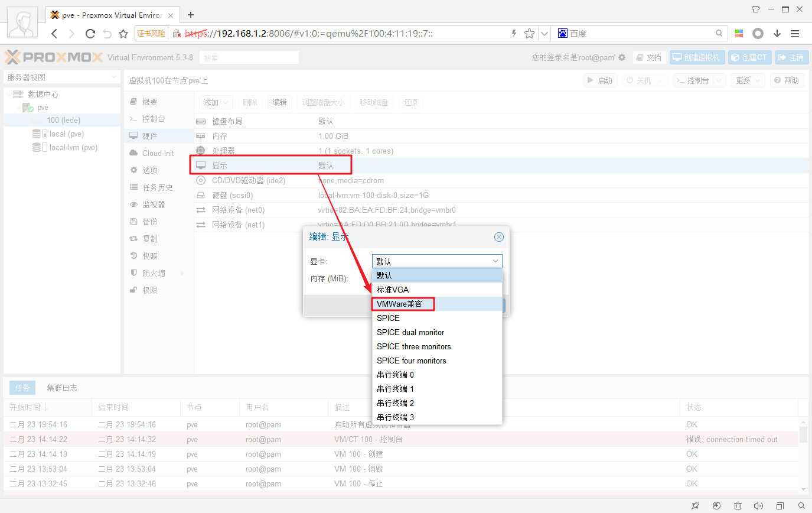Screen dimensions: 812x513
Task: Open user settings gear next to root@pam
Action: coord(622,57)
